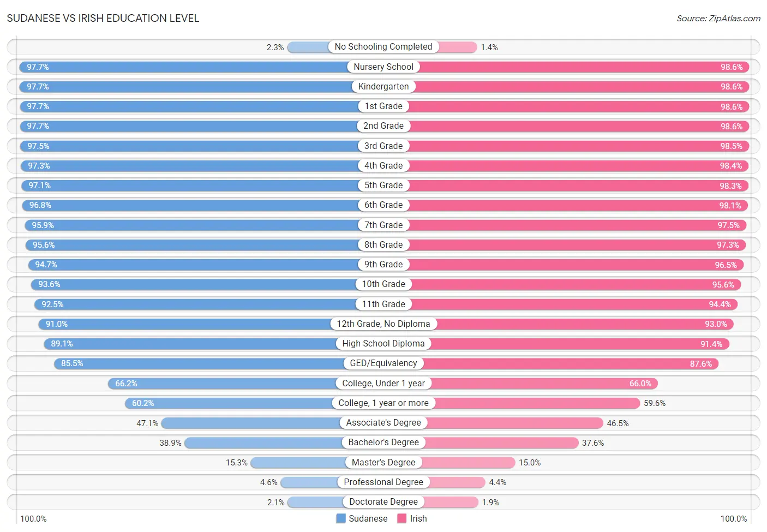Image resolution: width=767 pixels, height=532 pixels.
Task: Click the pink Irish legend swatch
Action: click(402, 518)
